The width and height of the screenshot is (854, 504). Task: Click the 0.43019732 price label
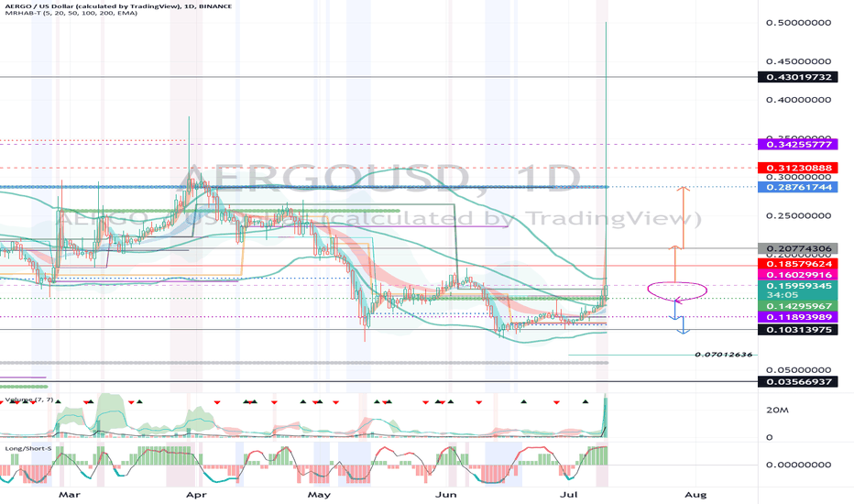(x=798, y=77)
